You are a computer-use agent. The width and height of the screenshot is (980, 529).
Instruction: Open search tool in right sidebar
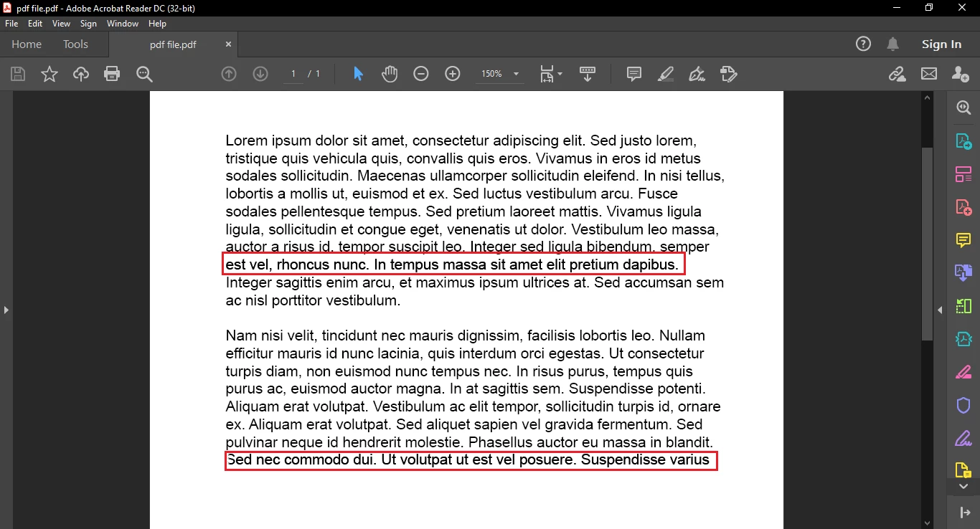[963, 108]
